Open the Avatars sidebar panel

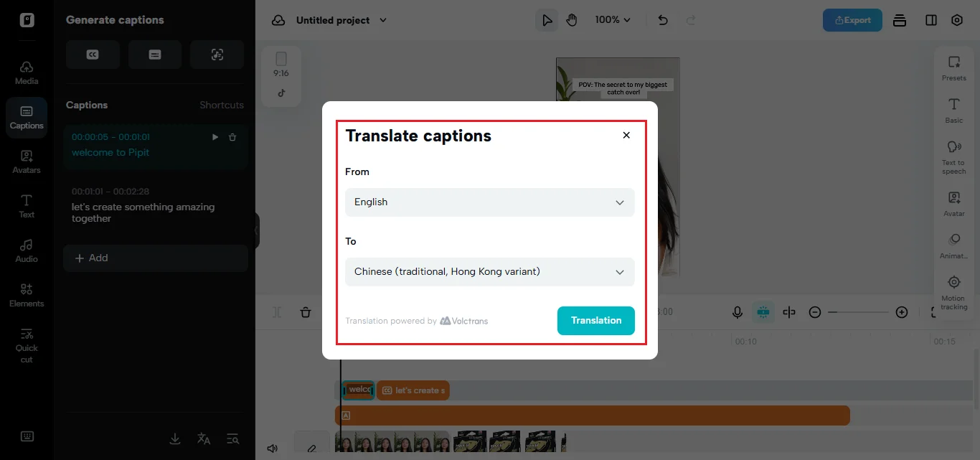[x=27, y=161]
